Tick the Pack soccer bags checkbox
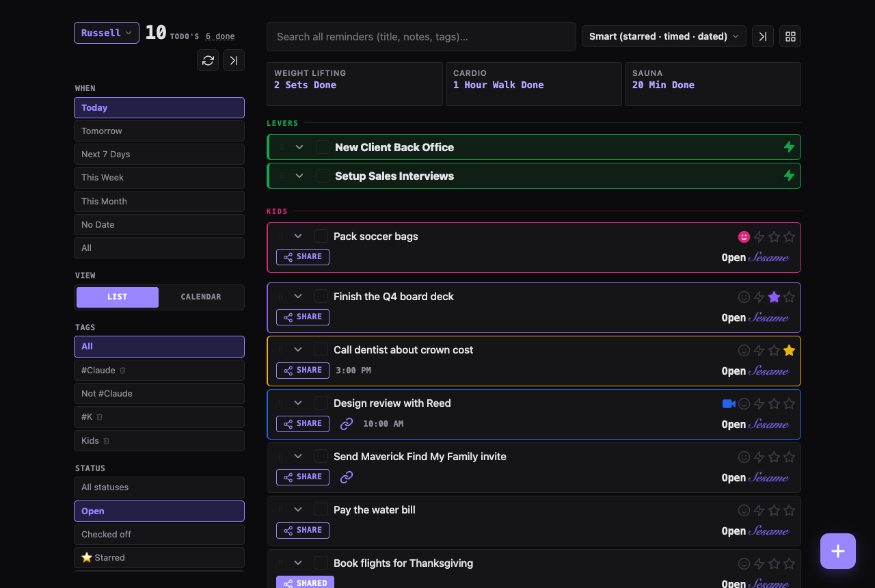 click(321, 236)
